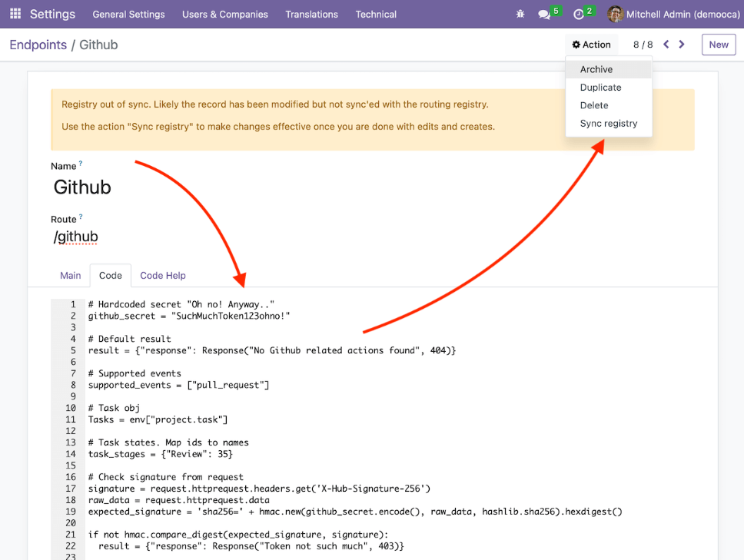Select Archive from the Action menu
The height and width of the screenshot is (560, 744).
596,68
